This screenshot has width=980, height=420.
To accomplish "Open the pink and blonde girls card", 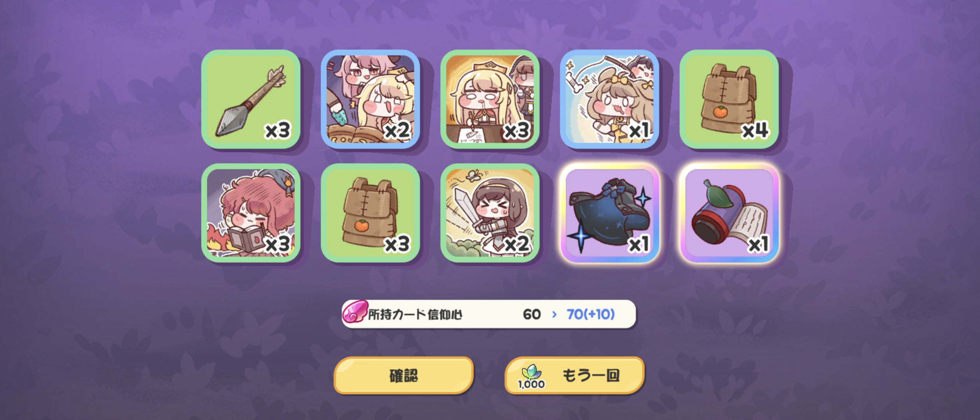I will click(x=370, y=99).
